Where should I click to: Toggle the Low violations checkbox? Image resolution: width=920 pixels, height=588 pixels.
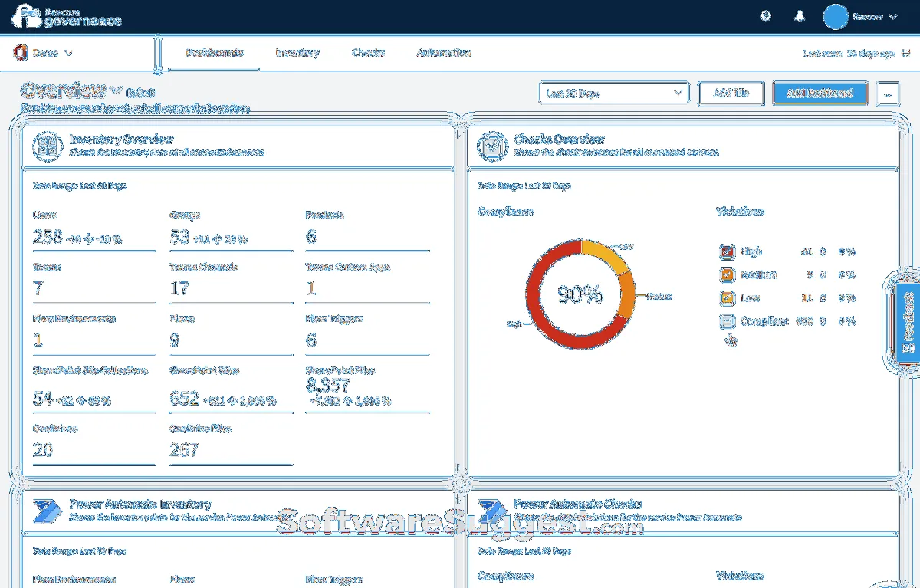tap(728, 298)
